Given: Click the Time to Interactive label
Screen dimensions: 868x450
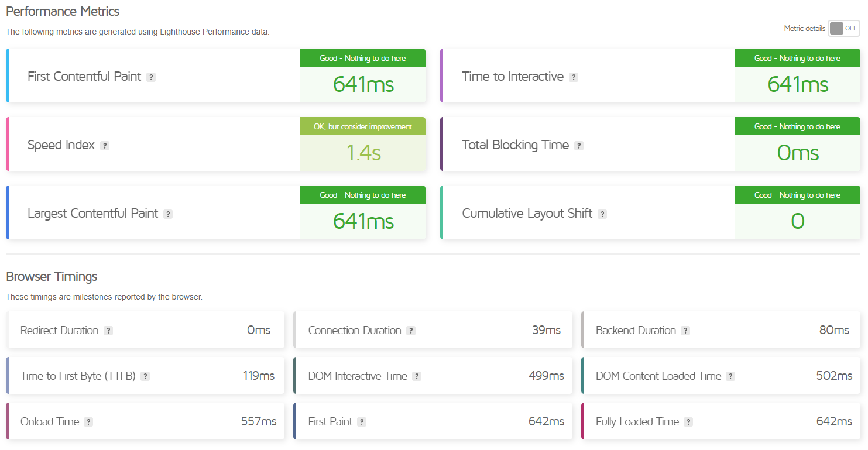Looking at the screenshot, I should [513, 77].
